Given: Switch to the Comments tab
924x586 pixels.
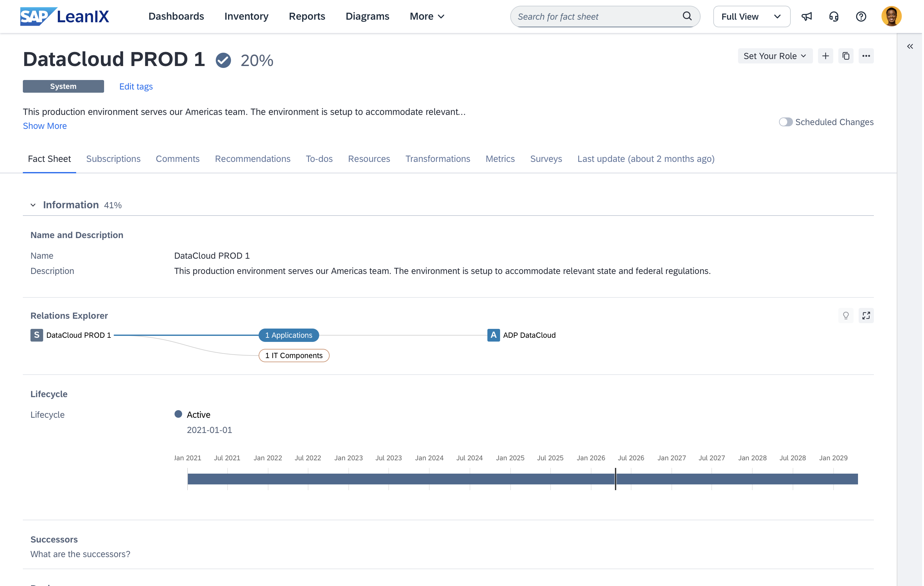Looking at the screenshot, I should point(178,159).
